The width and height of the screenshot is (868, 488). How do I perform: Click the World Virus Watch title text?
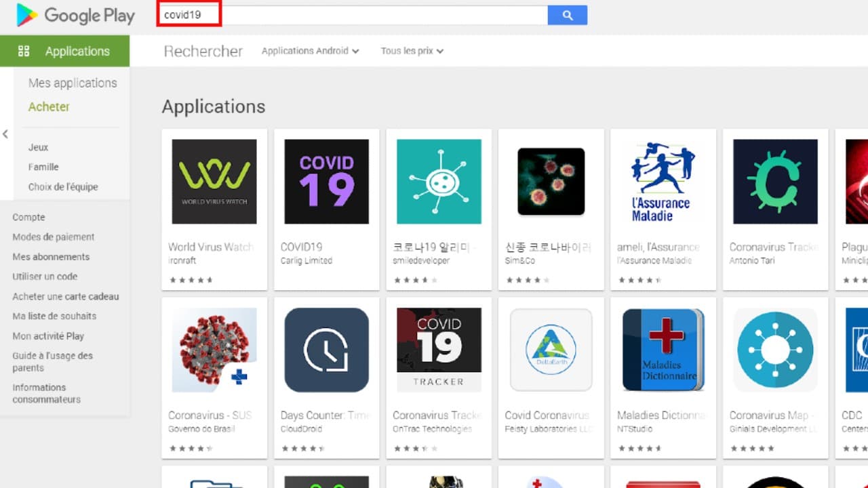(211, 247)
